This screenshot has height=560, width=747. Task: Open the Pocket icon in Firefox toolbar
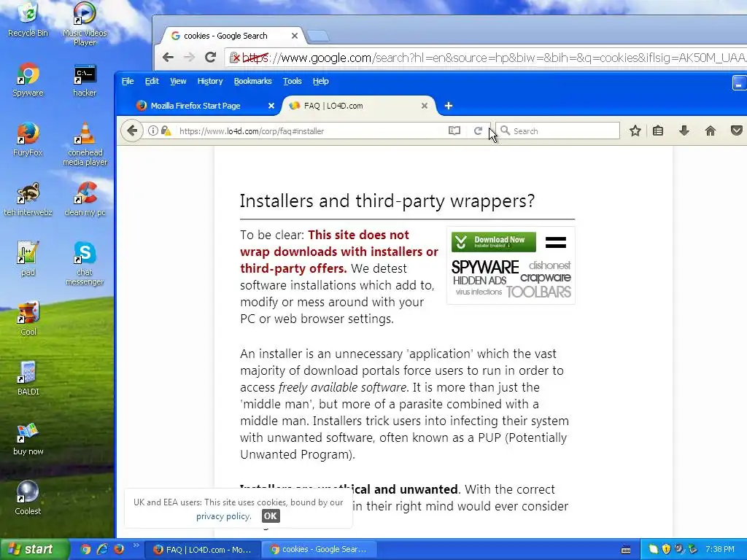pos(737,131)
